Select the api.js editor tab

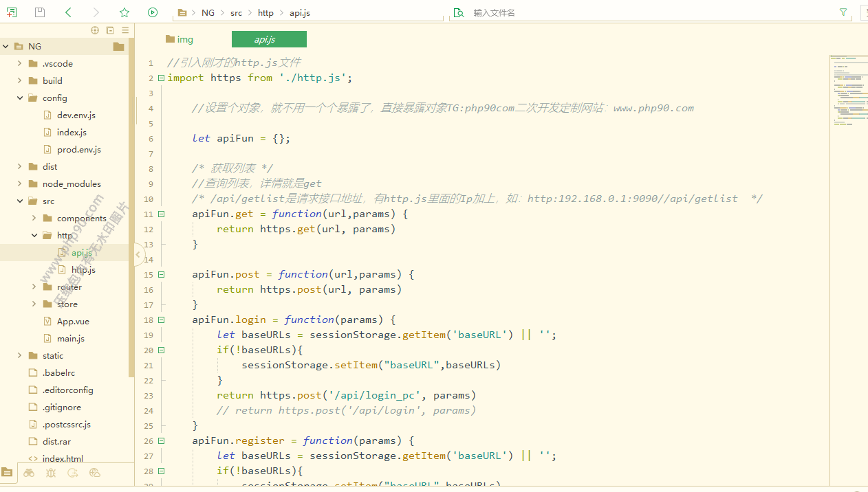coord(269,39)
